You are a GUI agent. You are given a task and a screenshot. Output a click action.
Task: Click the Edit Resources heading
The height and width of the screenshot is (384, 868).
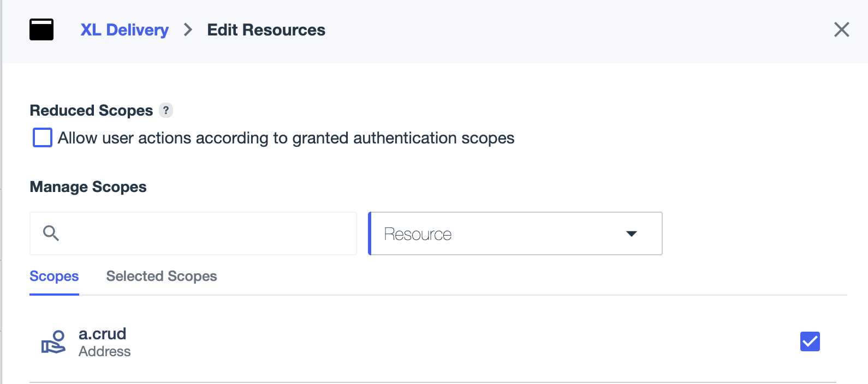[266, 30]
